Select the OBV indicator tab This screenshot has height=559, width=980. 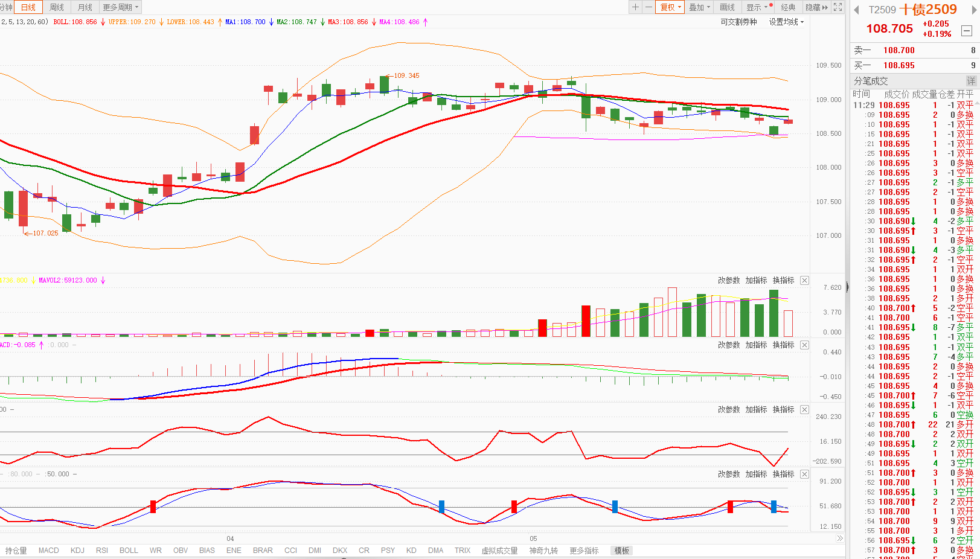pyautogui.click(x=181, y=551)
